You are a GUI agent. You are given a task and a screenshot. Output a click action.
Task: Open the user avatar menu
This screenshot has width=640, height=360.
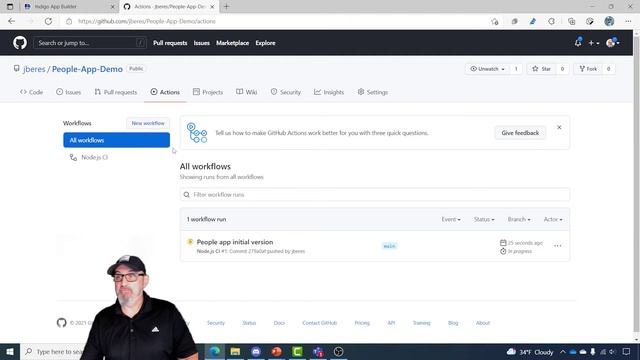tap(613, 42)
